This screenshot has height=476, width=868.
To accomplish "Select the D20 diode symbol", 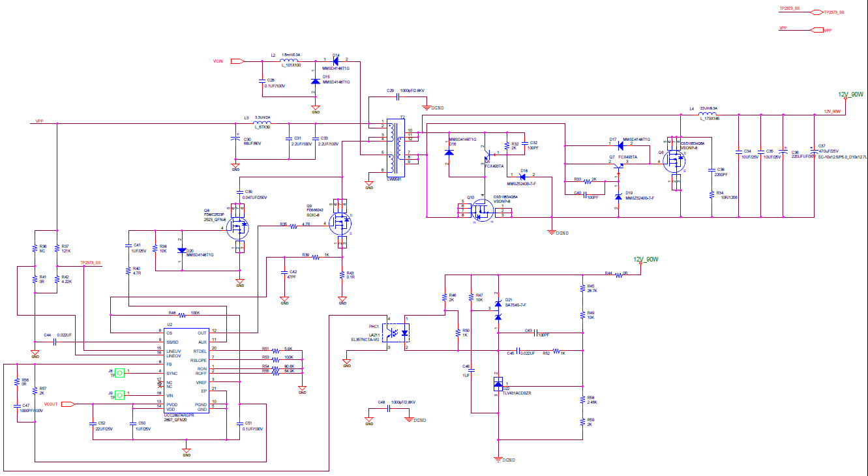I will coord(181,250).
